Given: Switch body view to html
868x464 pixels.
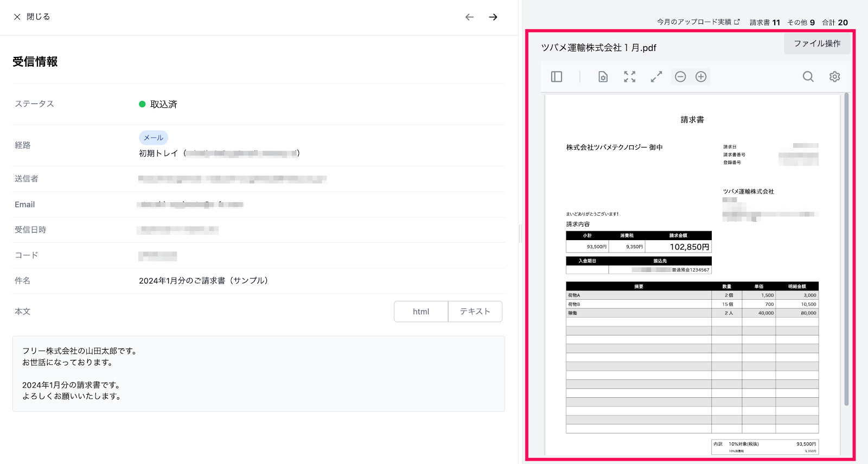Looking at the screenshot, I should [x=421, y=312].
